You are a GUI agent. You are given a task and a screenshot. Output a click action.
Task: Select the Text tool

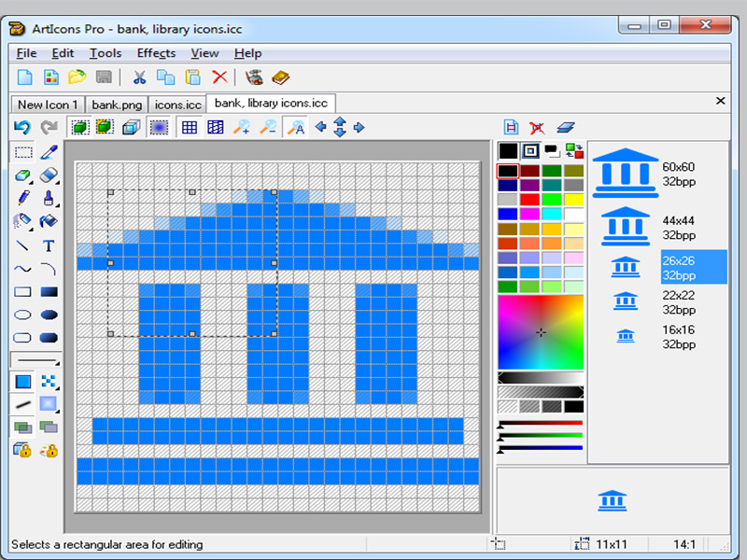point(49,246)
